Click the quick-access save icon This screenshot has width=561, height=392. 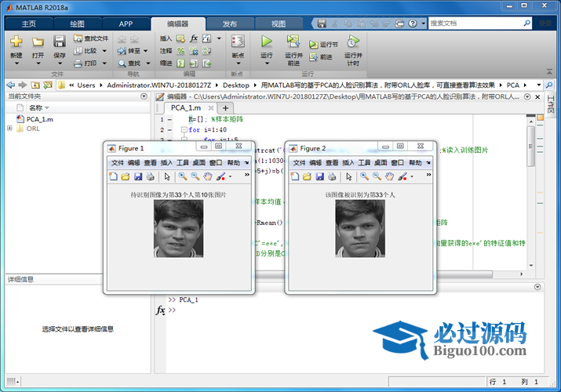[322, 24]
